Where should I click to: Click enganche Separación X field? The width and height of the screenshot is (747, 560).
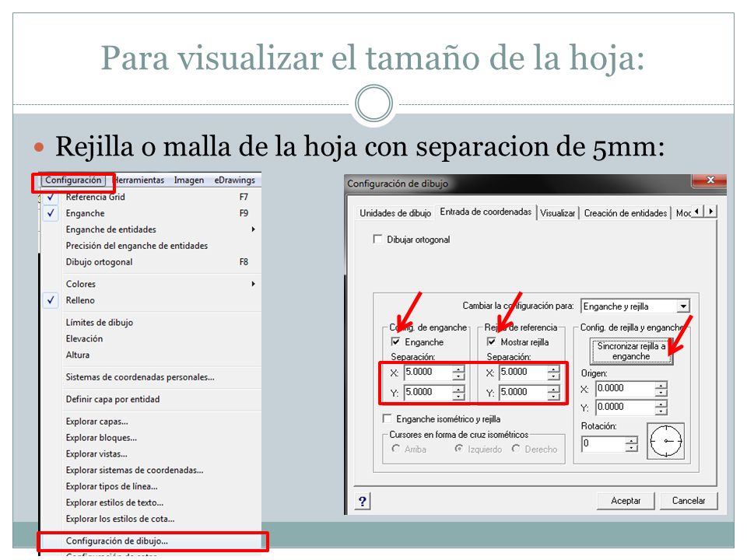point(428,373)
